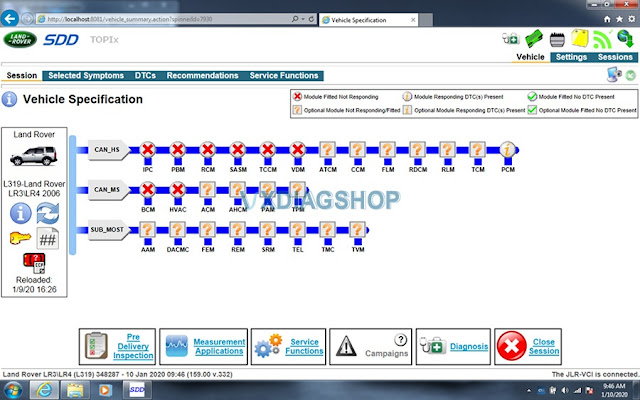The image size is (640, 400).
Task: Select the RCM module red X icon
Action: pos(208,150)
